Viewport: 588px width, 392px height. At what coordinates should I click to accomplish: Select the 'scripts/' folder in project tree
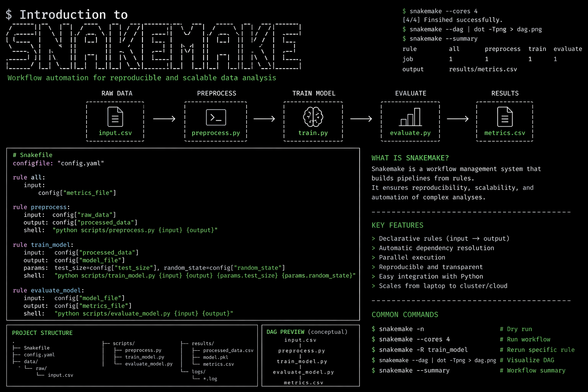[x=124, y=344]
